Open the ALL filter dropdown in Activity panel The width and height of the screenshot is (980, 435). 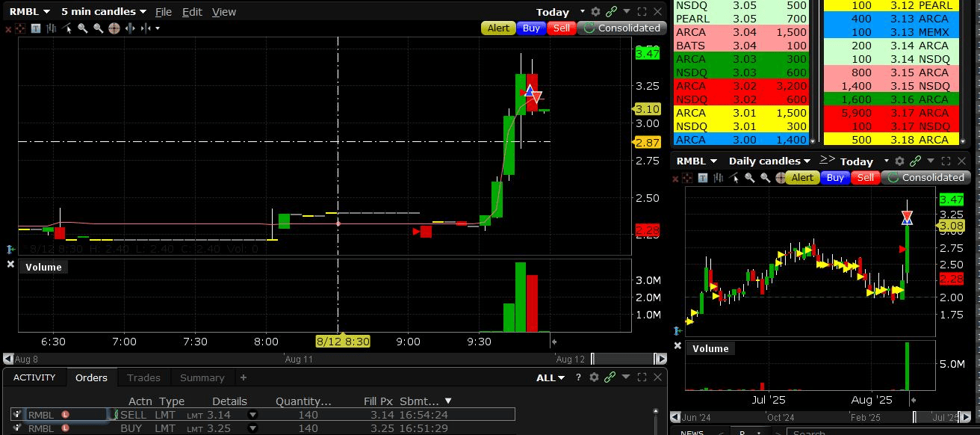coord(551,377)
